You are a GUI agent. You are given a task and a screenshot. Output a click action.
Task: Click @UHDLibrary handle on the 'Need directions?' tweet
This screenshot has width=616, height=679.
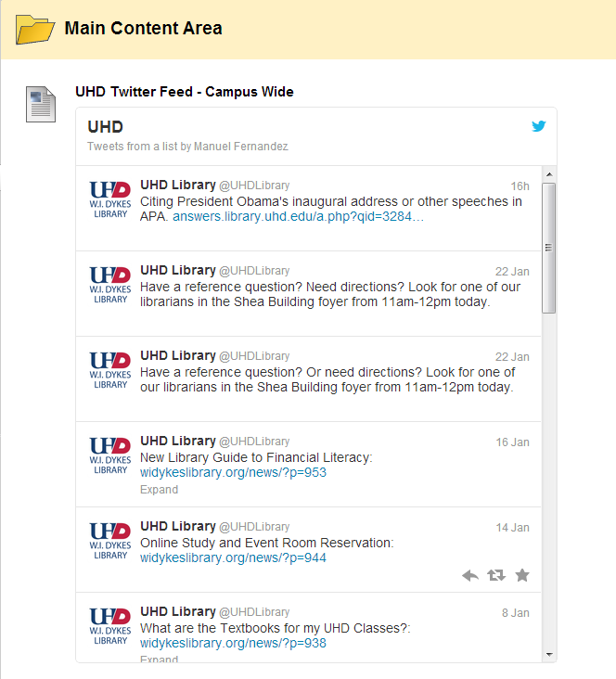(254, 271)
